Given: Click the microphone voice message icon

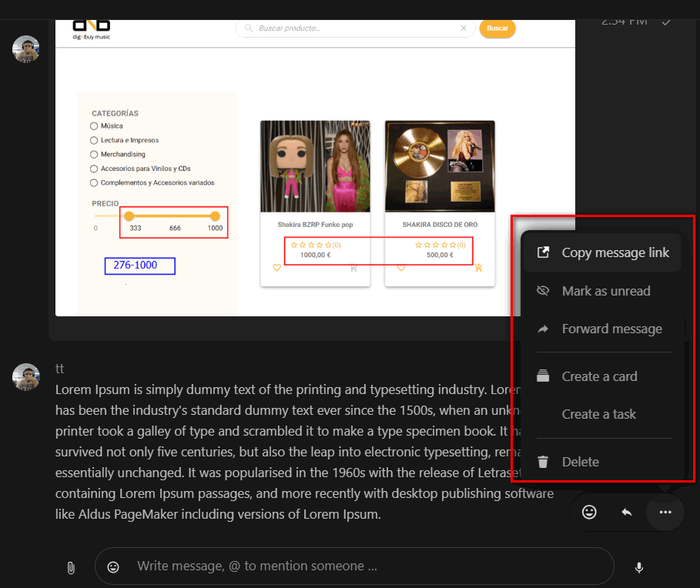Looking at the screenshot, I should coord(639,567).
